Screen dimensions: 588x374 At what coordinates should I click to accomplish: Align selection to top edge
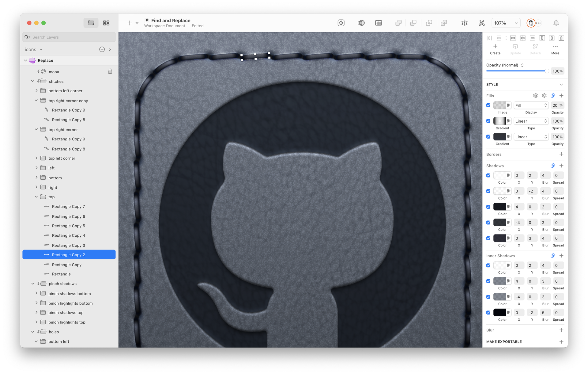pos(542,38)
